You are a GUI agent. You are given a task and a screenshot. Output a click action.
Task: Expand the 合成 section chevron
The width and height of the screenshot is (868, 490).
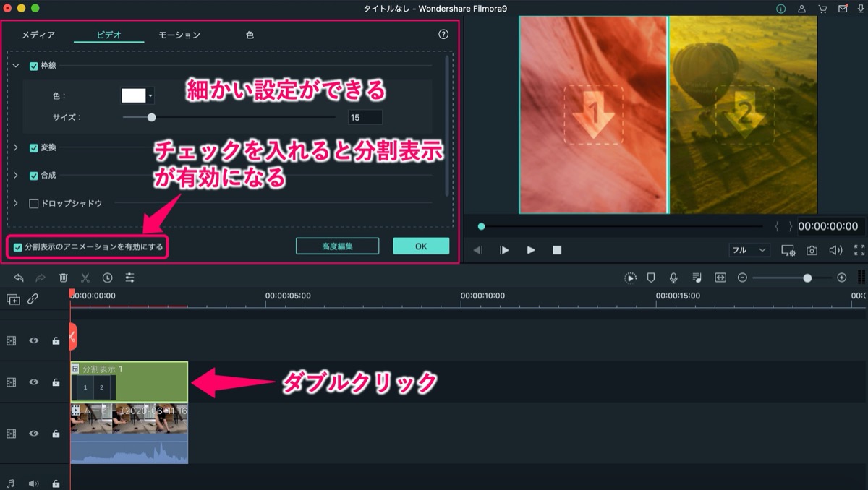[x=16, y=175]
